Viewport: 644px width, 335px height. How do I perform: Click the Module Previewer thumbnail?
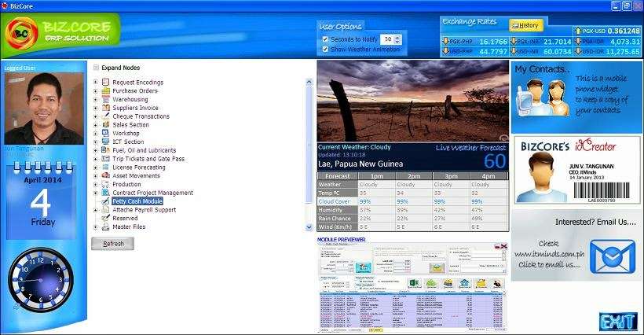pos(412,287)
